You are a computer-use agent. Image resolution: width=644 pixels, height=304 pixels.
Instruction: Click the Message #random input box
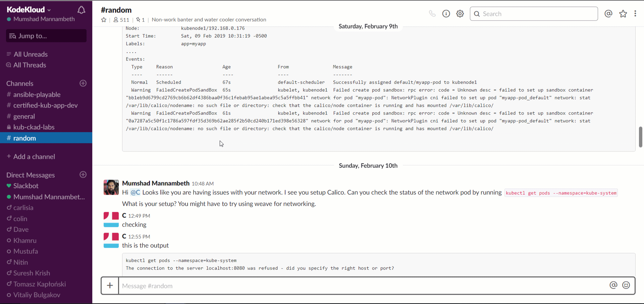pos(364,286)
